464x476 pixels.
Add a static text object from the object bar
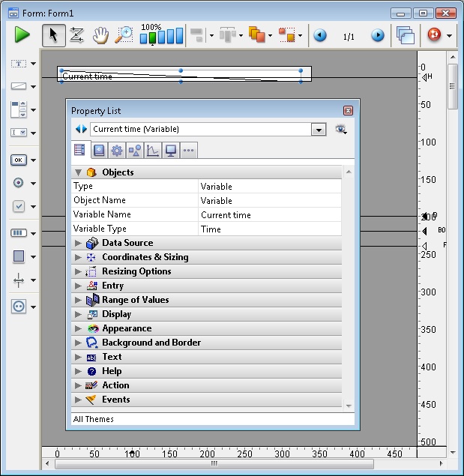19,64
